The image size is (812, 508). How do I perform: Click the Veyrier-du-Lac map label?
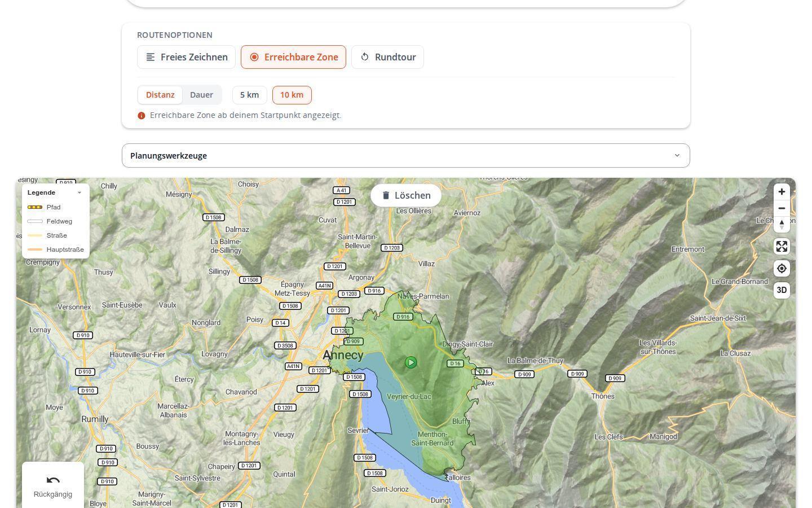pos(409,397)
